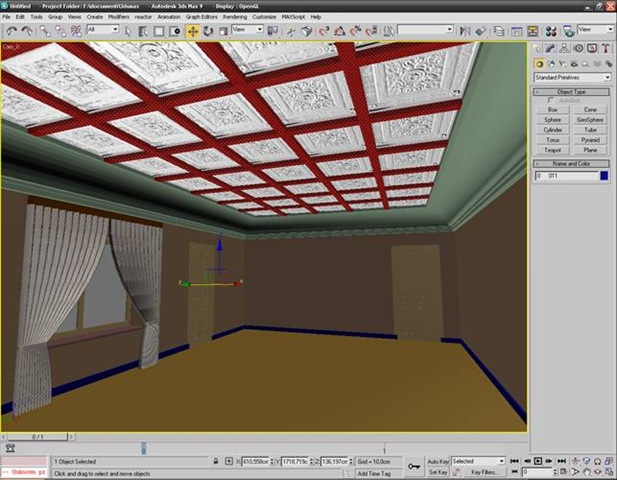617x480 pixels.
Task: Open the Modify command panel tab
Action: (x=551, y=48)
